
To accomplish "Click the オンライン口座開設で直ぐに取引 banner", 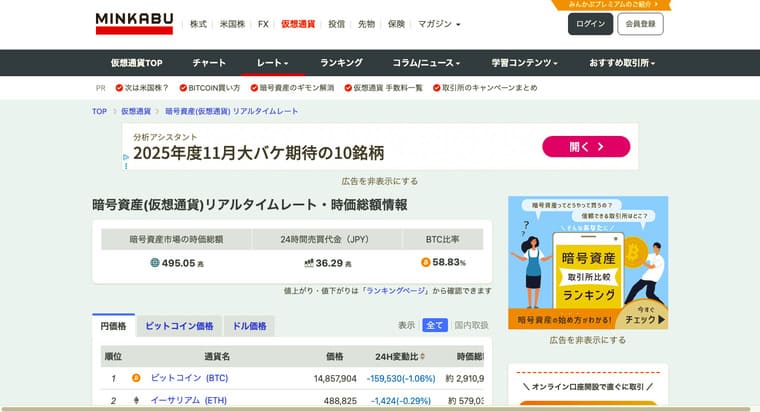I will click(588, 387).
